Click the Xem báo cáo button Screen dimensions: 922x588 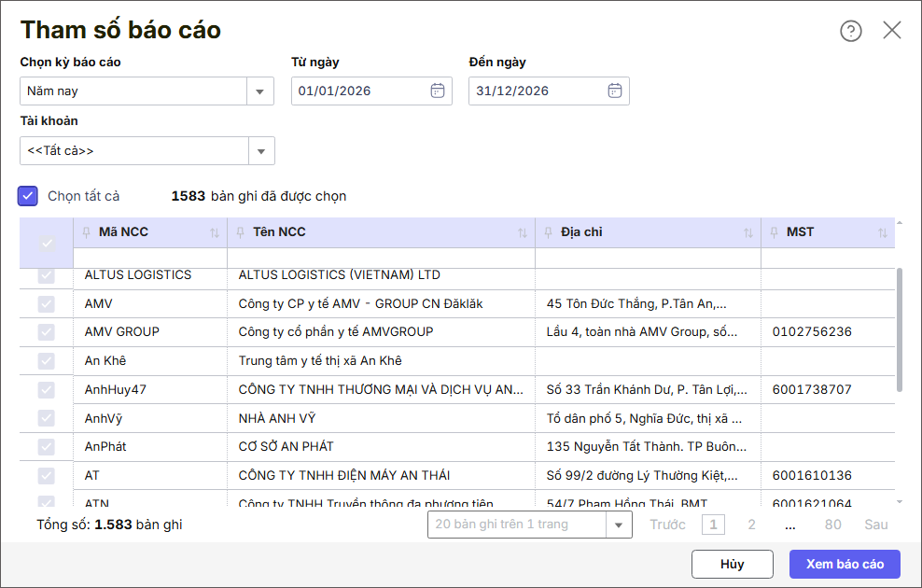(845, 565)
